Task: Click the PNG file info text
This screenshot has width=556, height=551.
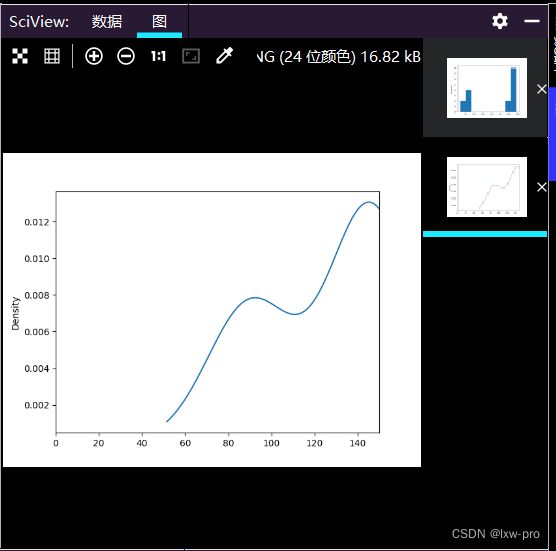Action: click(x=339, y=56)
